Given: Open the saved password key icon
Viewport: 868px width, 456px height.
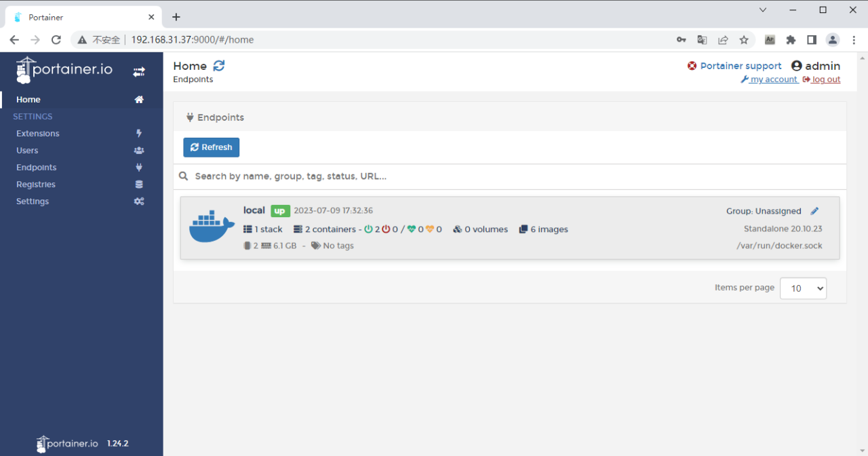Looking at the screenshot, I should click(x=682, y=40).
